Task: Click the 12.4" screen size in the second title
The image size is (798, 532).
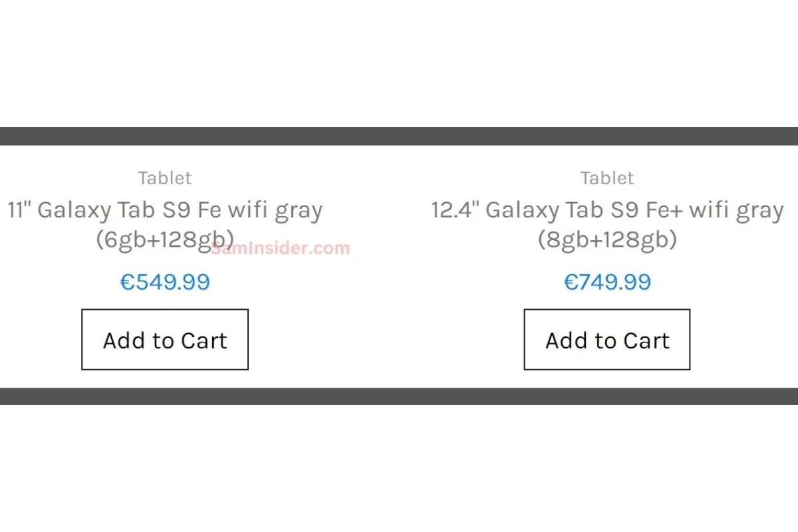Action: [x=455, y=211]
